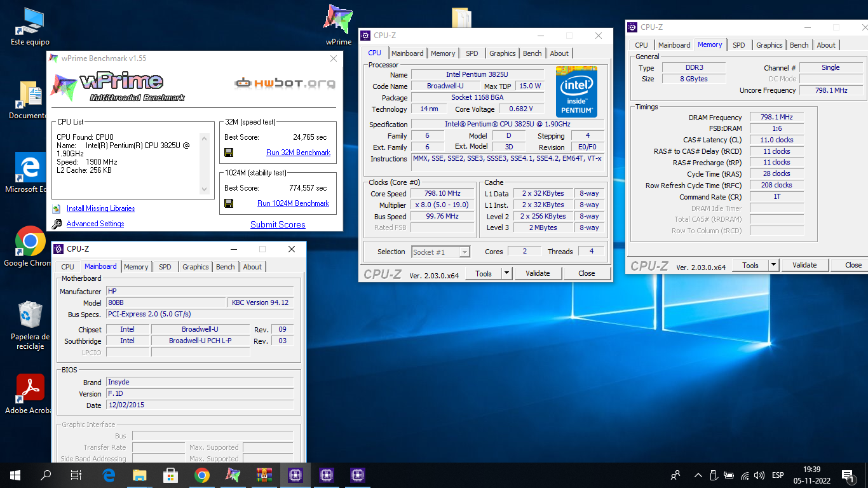The height and width of the screenshot is (488, 868).
Task: Switch to wPrime via its taskbar icon
Action: point(233,475)
